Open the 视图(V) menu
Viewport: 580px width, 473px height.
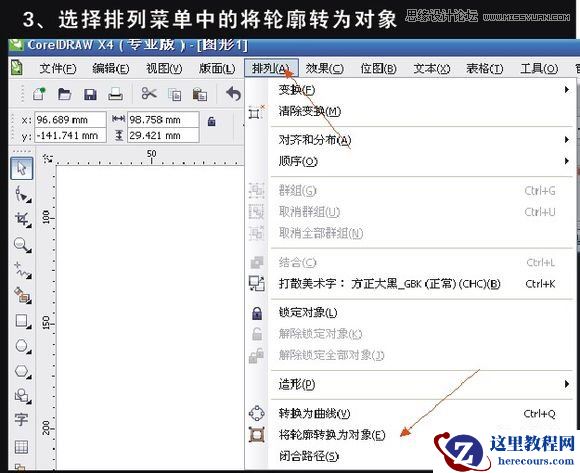[x=164, y=68]
